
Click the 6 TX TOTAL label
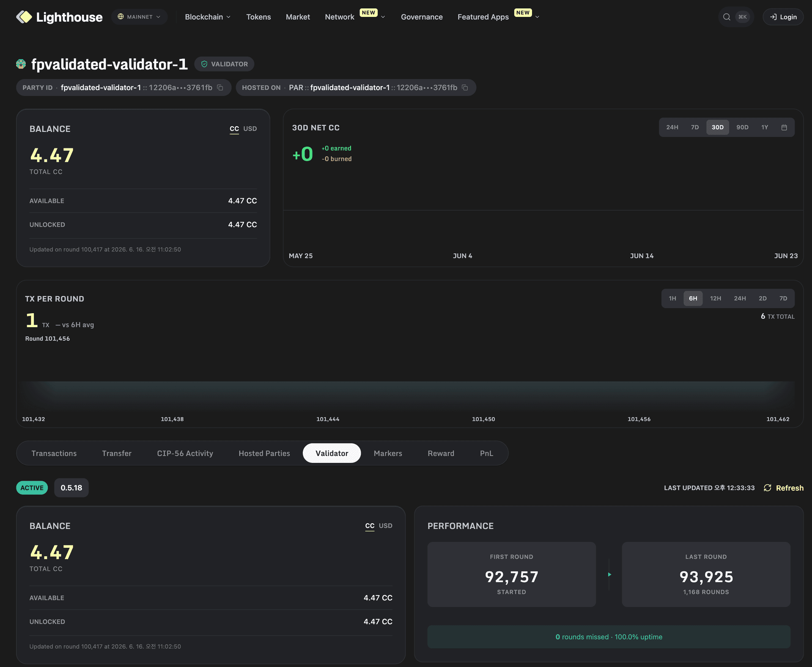(778, 316)
